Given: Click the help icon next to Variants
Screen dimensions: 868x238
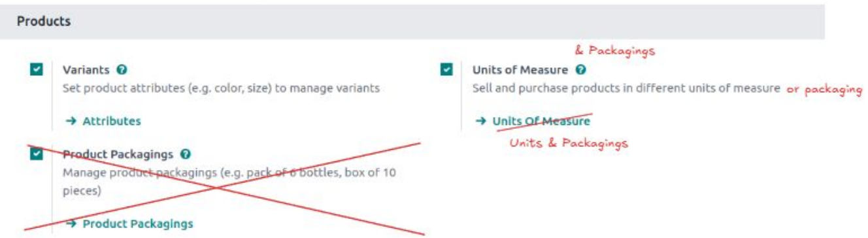Looking at the screenshot, I should 122,69.
